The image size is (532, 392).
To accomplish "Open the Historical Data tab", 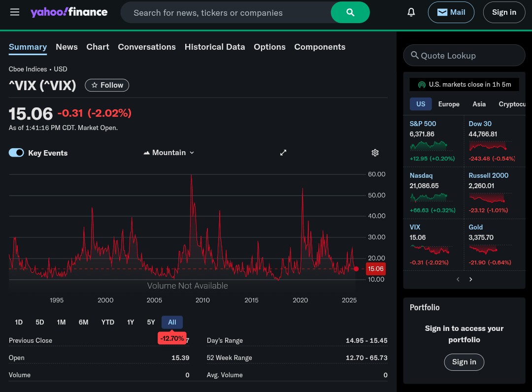I will 215,47.
